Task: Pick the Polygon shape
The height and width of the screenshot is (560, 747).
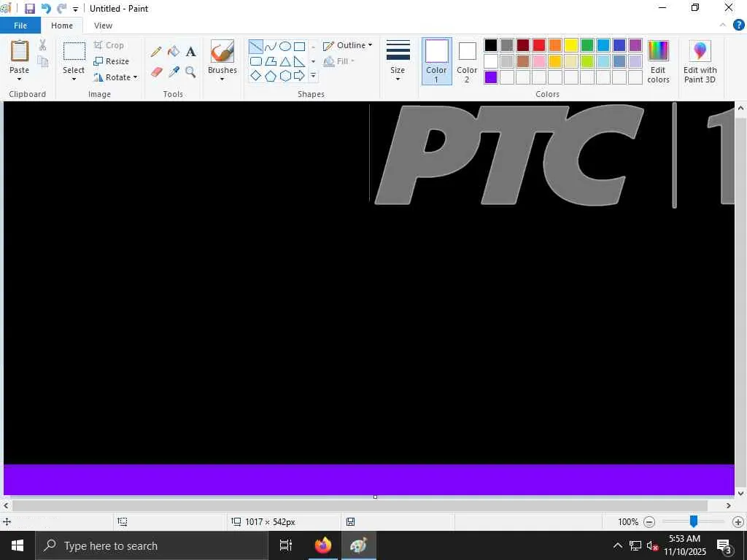Action: (x=271, y=61)
